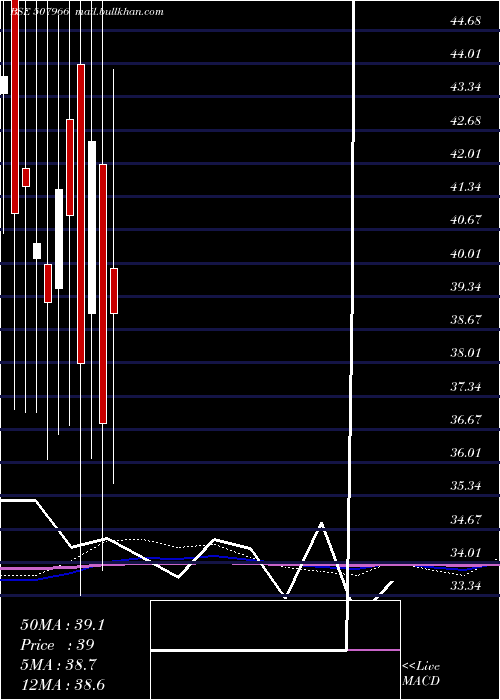This screenshot has height=700, width=500.
Task: Click the small red candle near 41.34
Action: point(26,177)
